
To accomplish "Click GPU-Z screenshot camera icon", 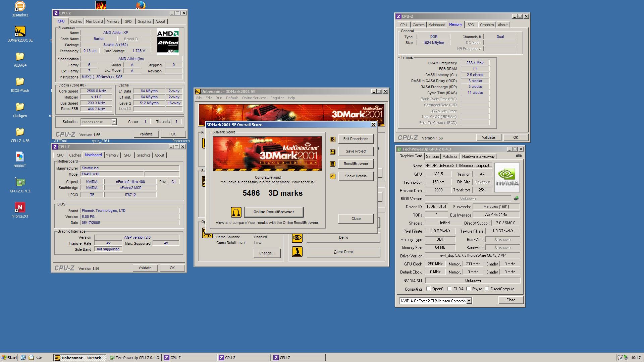I will (x=519, y=156).
